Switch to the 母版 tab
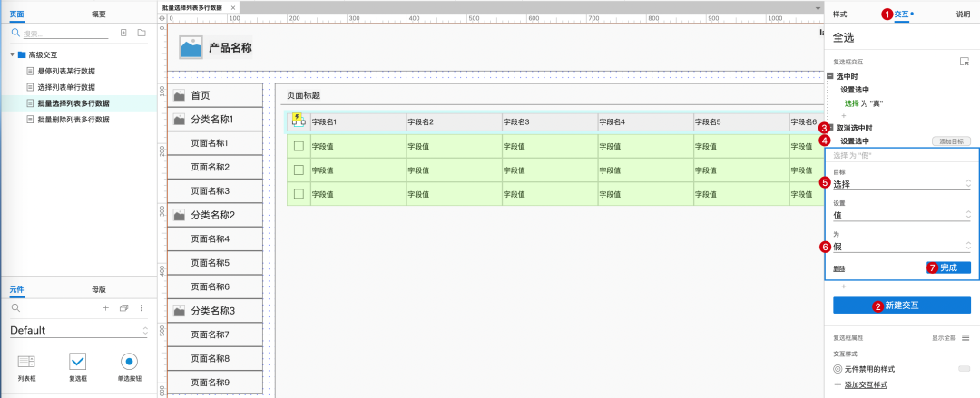 pyautogui.click(x=98, y=289)
